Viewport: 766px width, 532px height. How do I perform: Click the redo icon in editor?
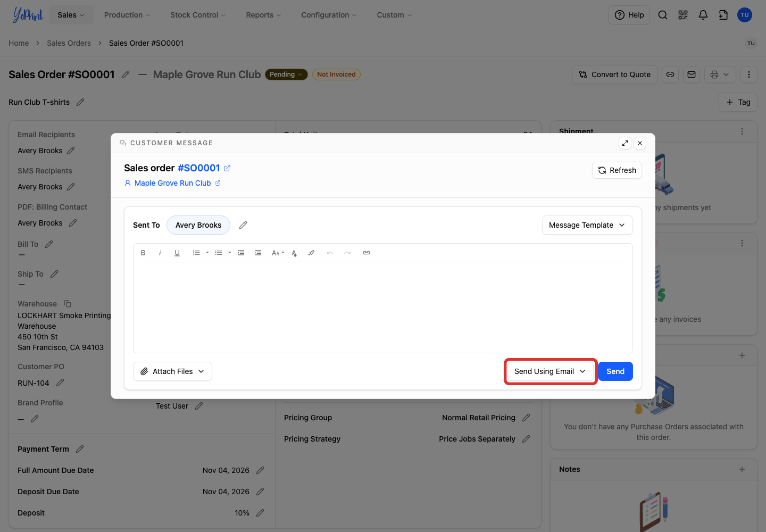347,253
